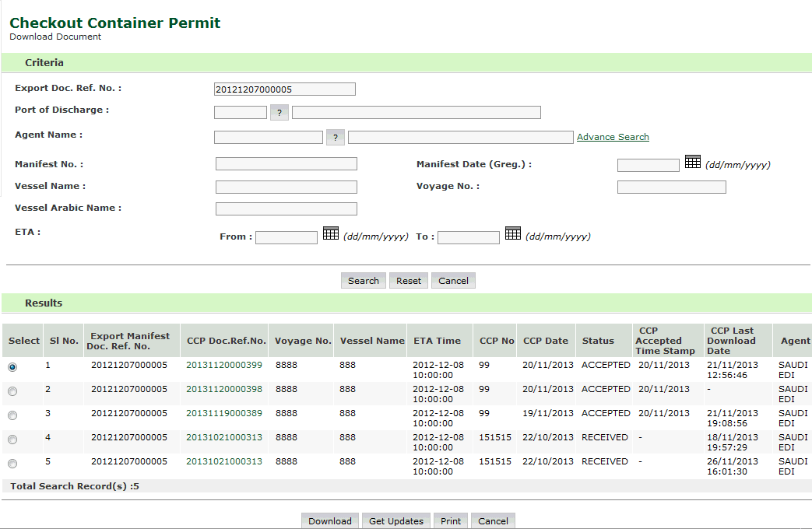Click the Search button

(363, 281)
